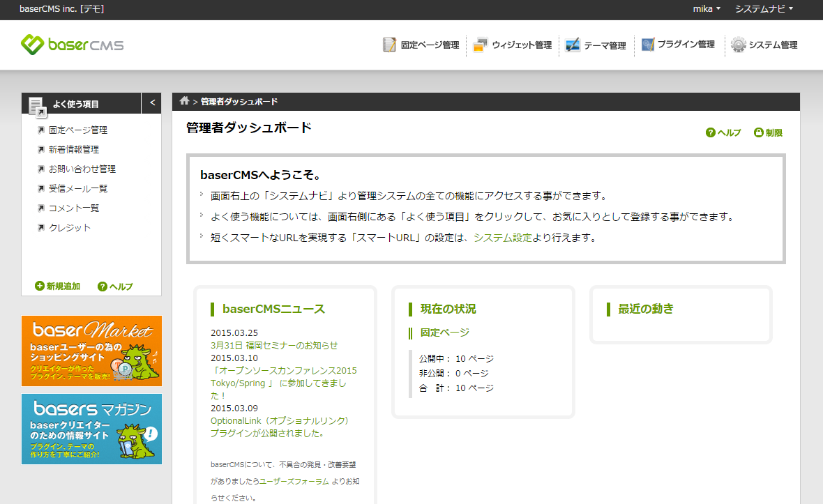Open the プラグイン管理 toolbar icon
Image resolution: width=823 pixels, height=504 pixels.
(x=648, y=45)
